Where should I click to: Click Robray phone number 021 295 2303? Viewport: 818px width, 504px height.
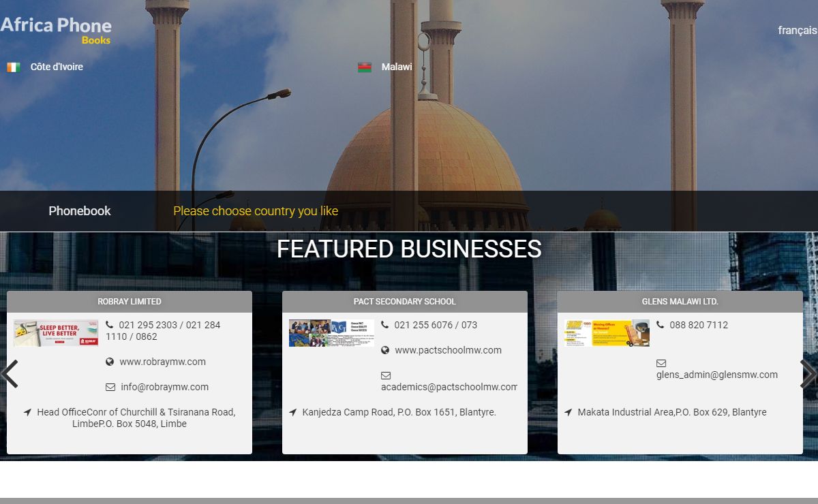point(148,325)
